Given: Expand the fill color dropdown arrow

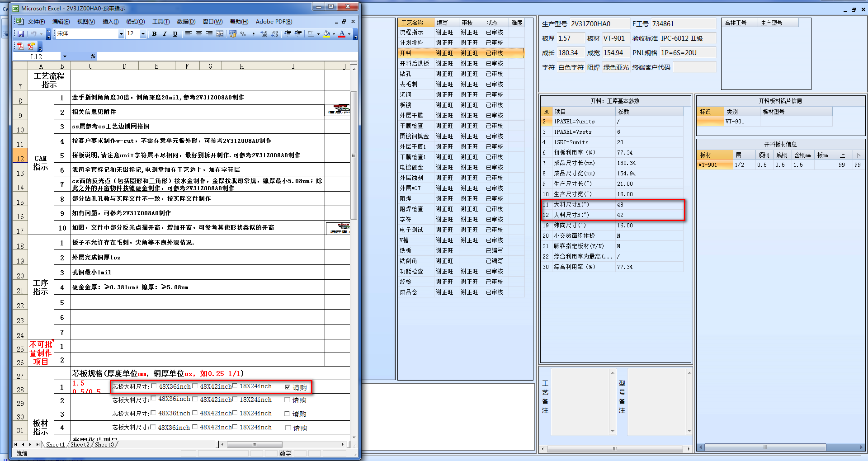Looking at the screenshot, I should coord(334,34).
